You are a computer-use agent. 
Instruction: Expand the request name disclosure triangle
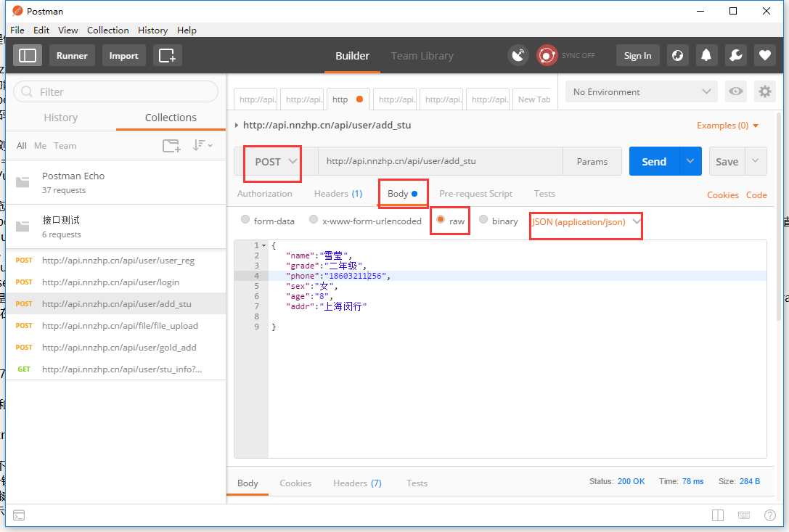pos(237,126)
